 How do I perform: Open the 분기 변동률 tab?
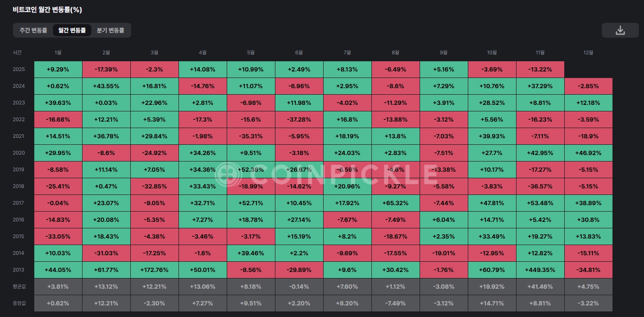pos(110,31)
